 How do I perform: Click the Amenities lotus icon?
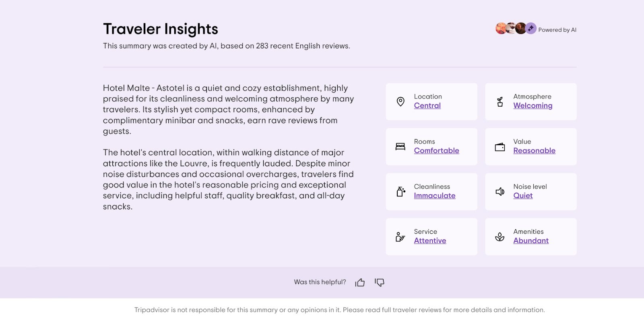[x=500, y=237]
